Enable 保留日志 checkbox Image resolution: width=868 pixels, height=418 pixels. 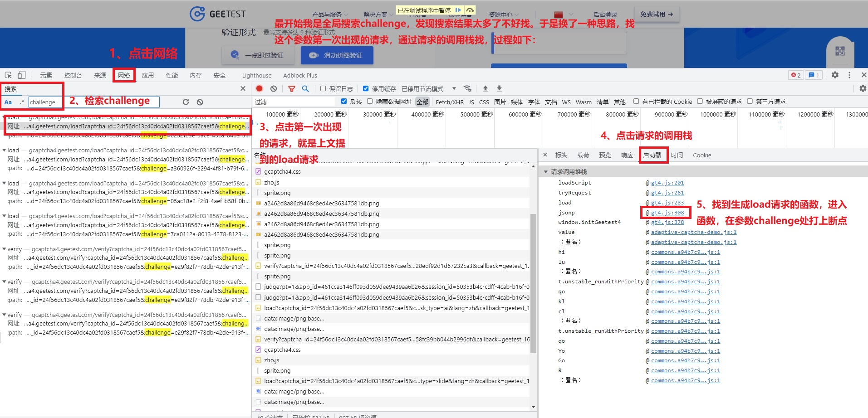click(323, 89)
